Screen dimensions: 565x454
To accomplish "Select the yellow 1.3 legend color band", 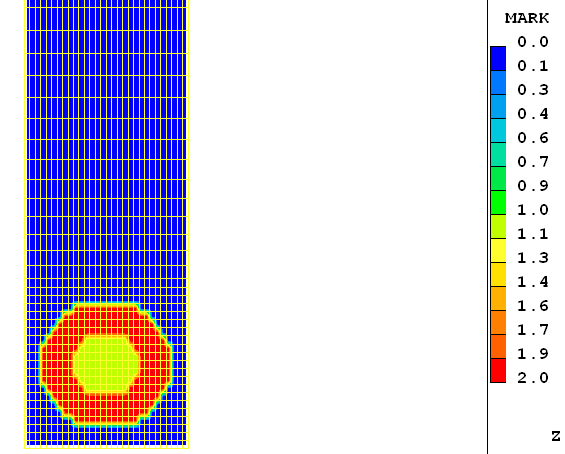I will [498, 250].
